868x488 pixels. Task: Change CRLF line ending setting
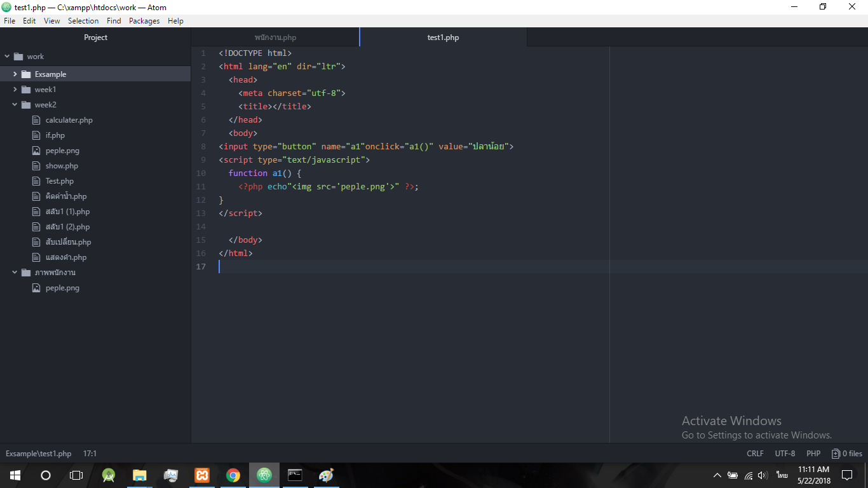tap(756, 454)
